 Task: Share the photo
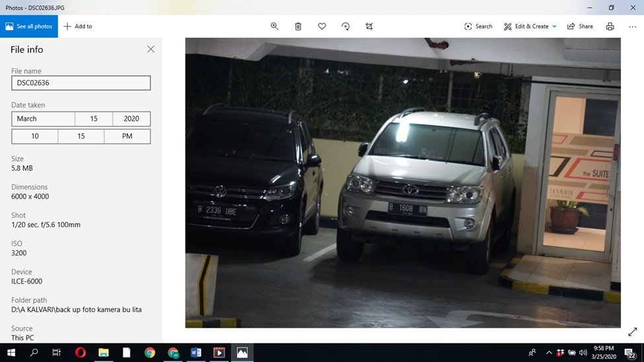tap(580, 26)
